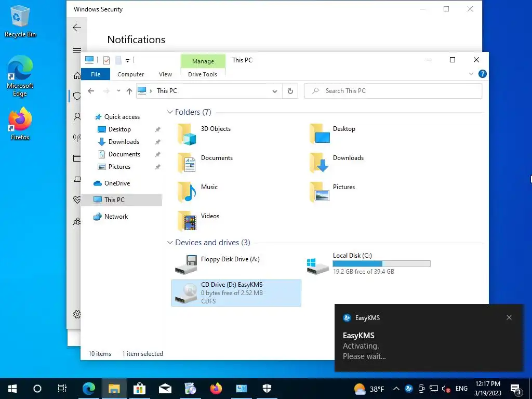Click EasyKMS notification body text
Image resolution: width=532 pixels, height=399 pixels.
tap(364, 351)
